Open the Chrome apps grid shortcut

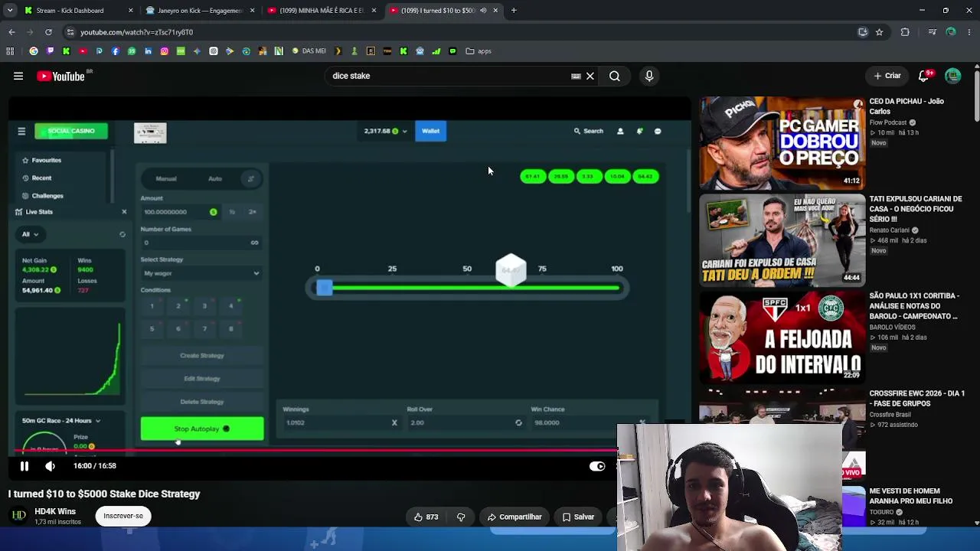pos(10,51)
